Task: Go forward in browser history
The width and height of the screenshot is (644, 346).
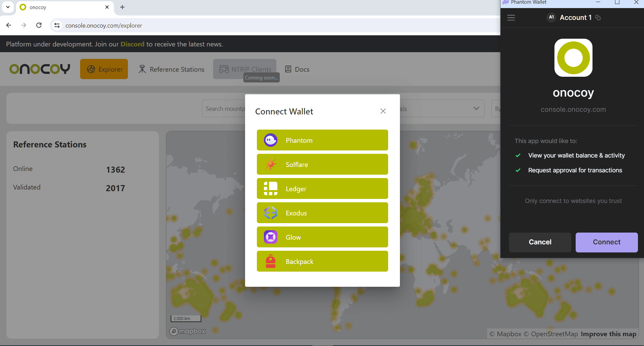Action: [24, 25]
